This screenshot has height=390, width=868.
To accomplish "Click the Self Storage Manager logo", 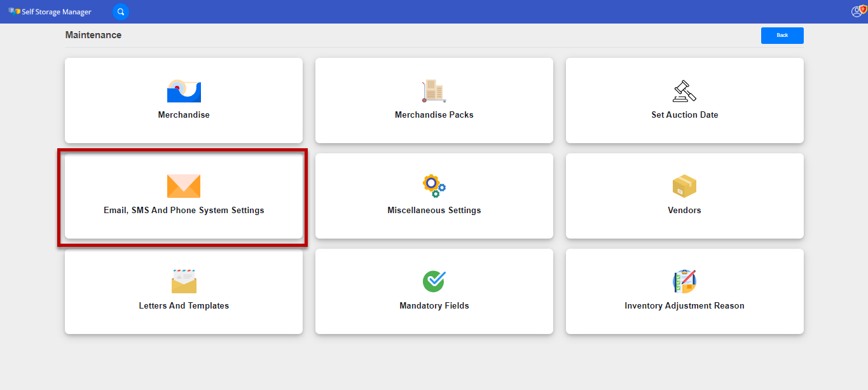I will 50,12.
